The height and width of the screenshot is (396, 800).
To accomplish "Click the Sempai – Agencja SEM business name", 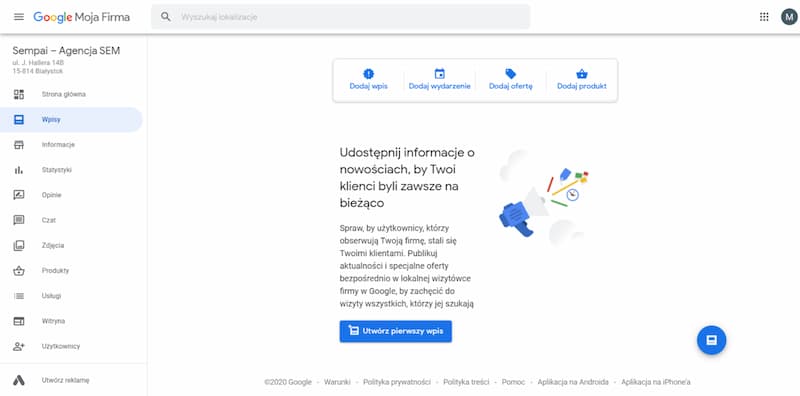I will 66,51.
